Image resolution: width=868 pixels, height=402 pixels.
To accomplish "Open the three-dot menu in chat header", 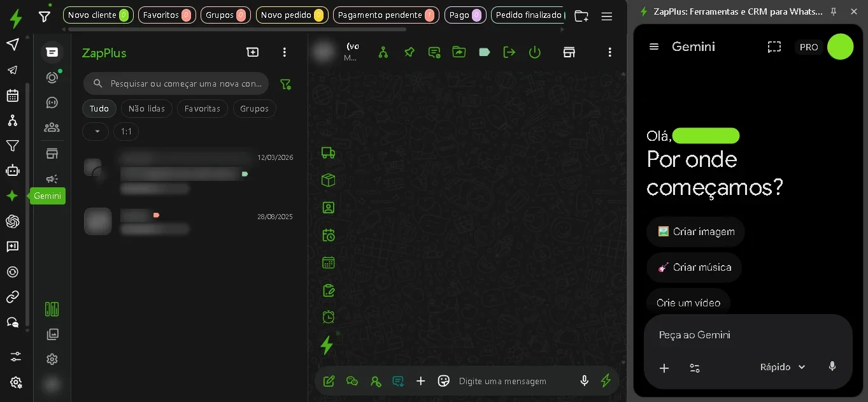I will (x=610, y=52).
